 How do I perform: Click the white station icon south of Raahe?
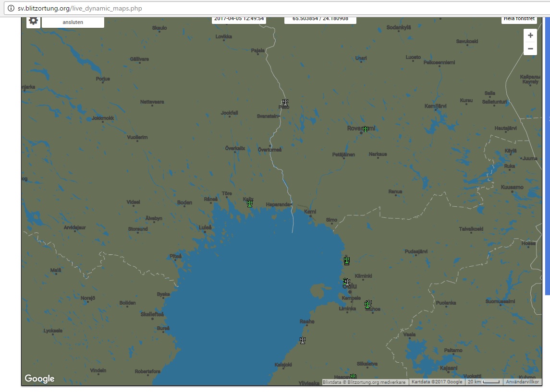point(303,340)
